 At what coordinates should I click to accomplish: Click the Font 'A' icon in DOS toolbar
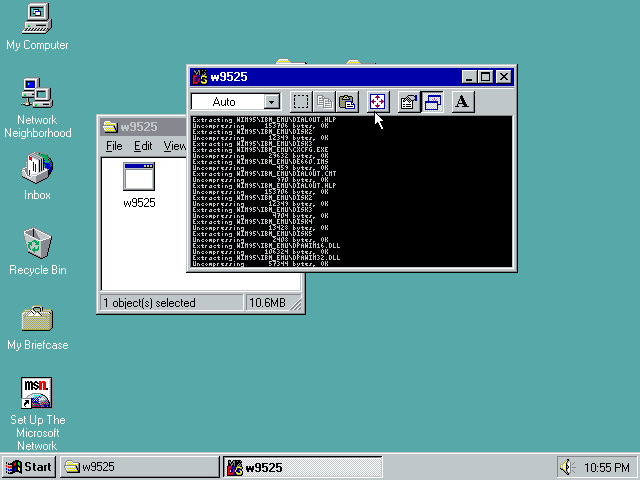click(463, 102)
